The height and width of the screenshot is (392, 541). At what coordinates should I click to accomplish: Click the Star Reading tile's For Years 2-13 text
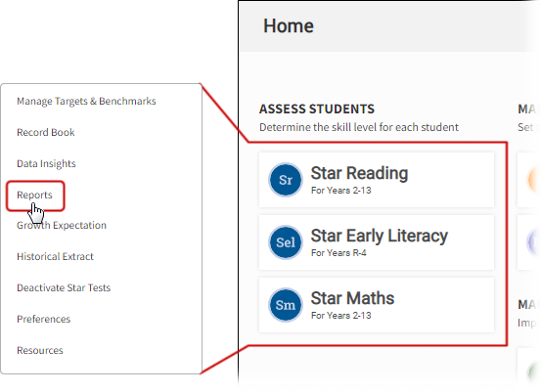[x=340, y=191]
